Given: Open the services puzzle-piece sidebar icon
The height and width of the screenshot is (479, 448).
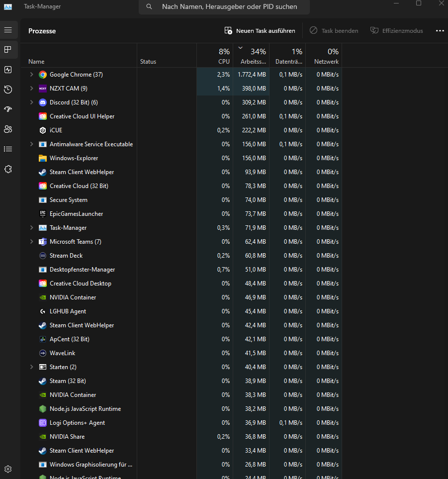Looking at the screenshot, I should coord(8,169).
